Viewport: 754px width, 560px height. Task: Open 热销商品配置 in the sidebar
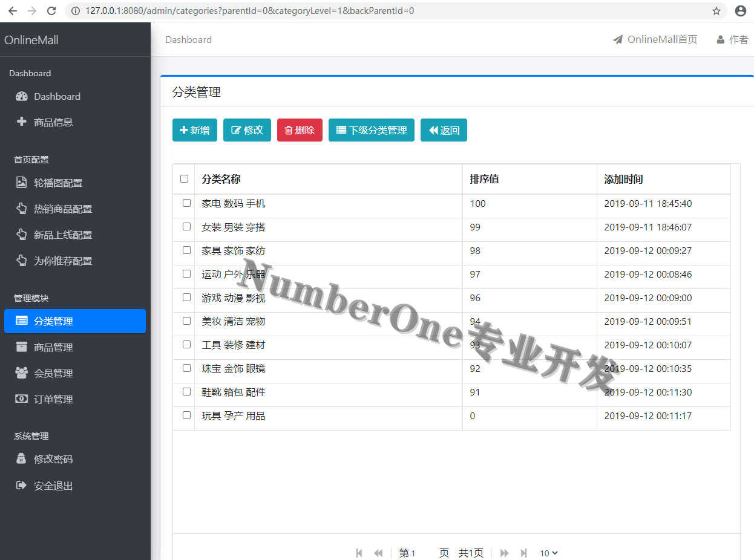click(x=75, y=209)
